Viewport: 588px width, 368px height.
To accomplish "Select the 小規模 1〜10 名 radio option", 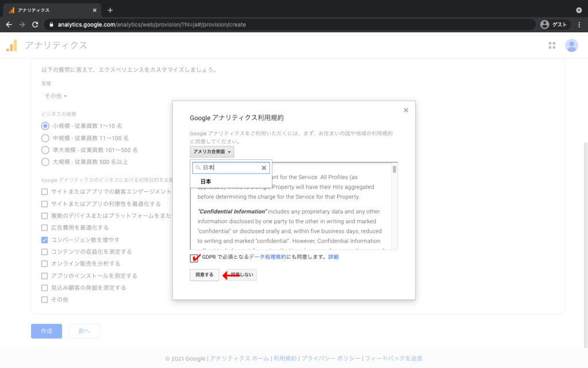I will tap(45, 126).
